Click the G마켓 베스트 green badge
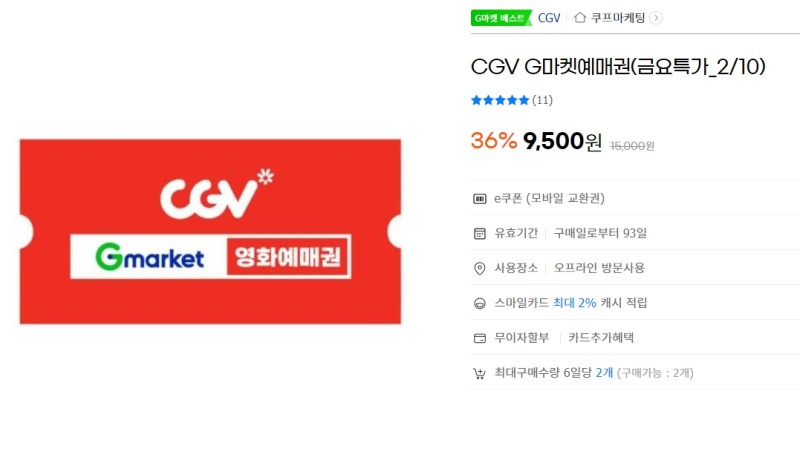Viewport: 800px width, 466px height. pos(501,18)
